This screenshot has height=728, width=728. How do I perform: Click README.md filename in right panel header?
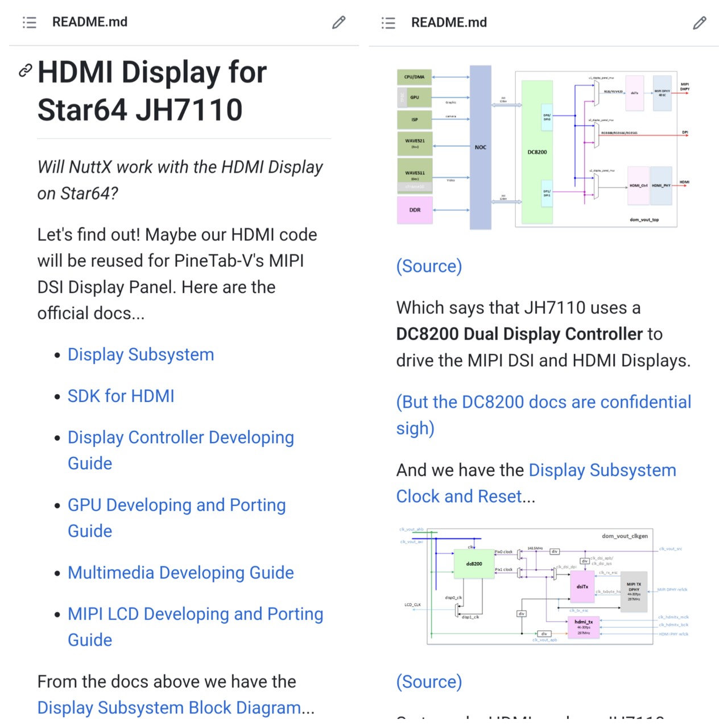click(449, 23)
